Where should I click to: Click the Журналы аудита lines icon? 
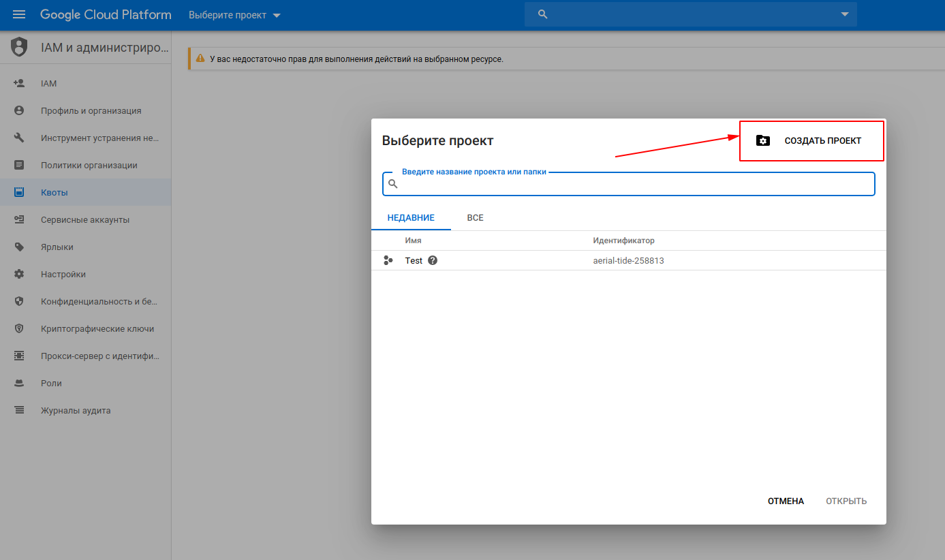click(x=19, y=410)
